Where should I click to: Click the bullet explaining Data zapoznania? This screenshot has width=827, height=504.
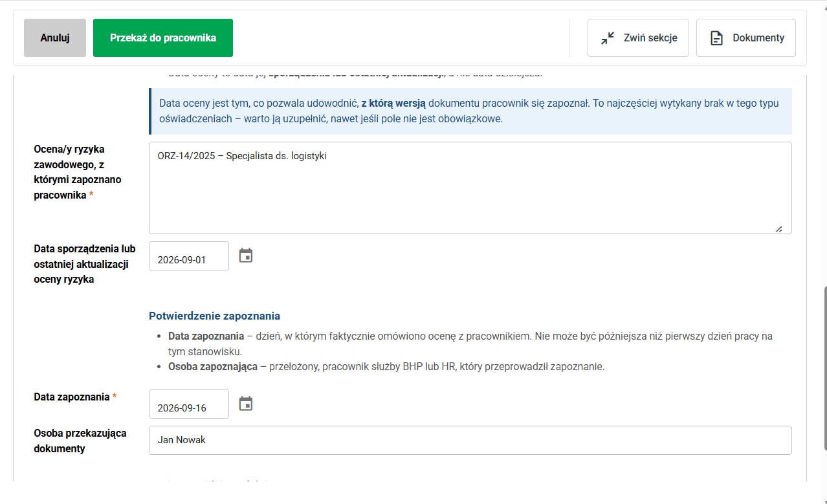(470, 344)
